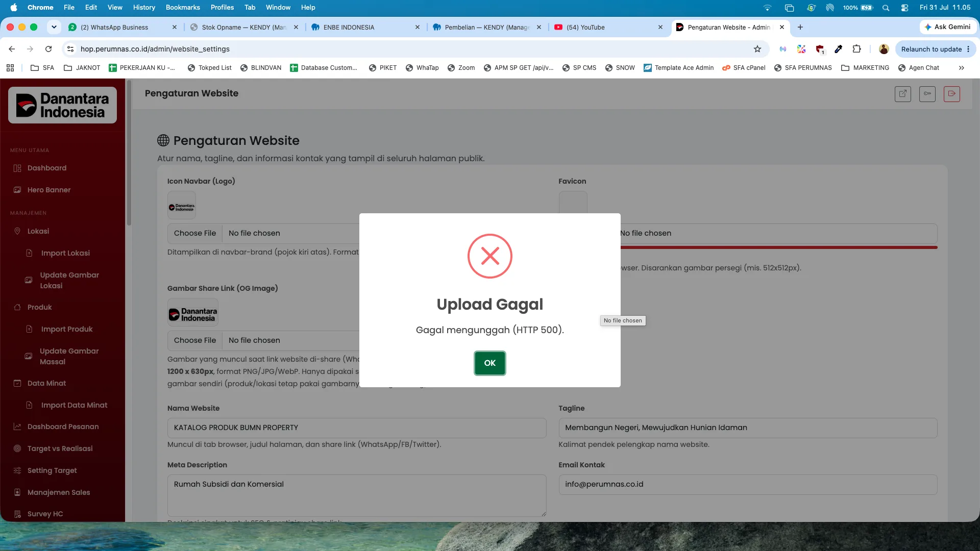The height and width of the screenshot is (551, 980).
Task: Click the Tagline input field
Action: [748, 428]
